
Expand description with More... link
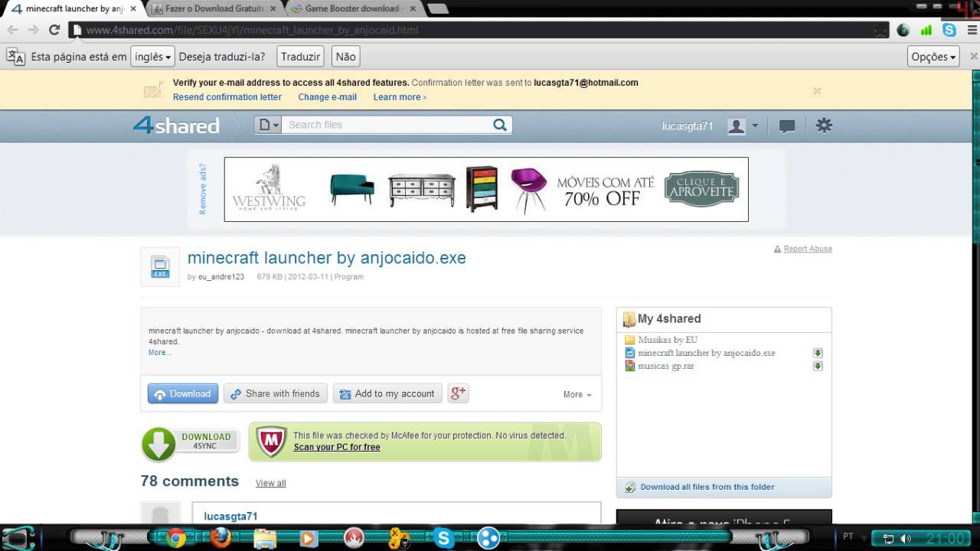[x=160, y=353]
